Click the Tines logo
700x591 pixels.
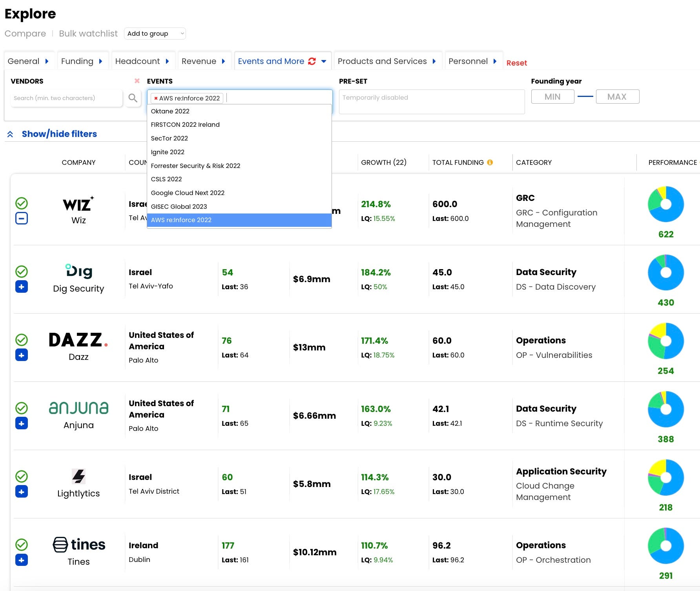tap(78, 544)
